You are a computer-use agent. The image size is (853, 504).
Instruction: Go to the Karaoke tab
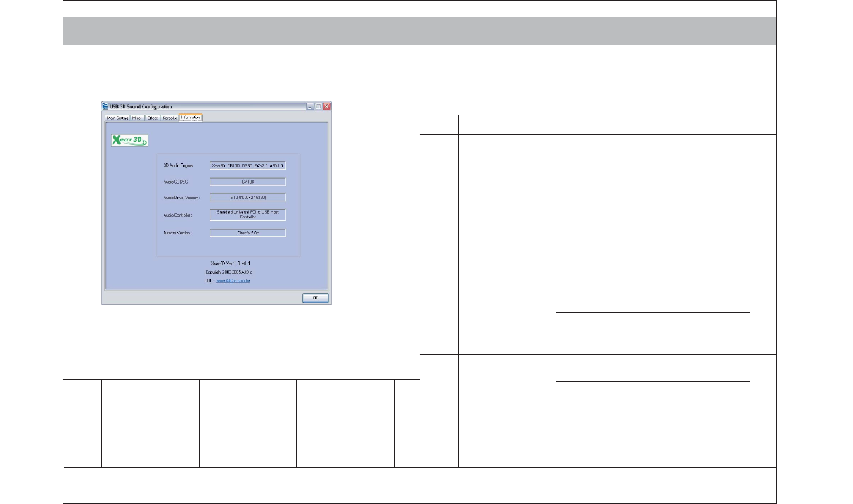point(169,118)
